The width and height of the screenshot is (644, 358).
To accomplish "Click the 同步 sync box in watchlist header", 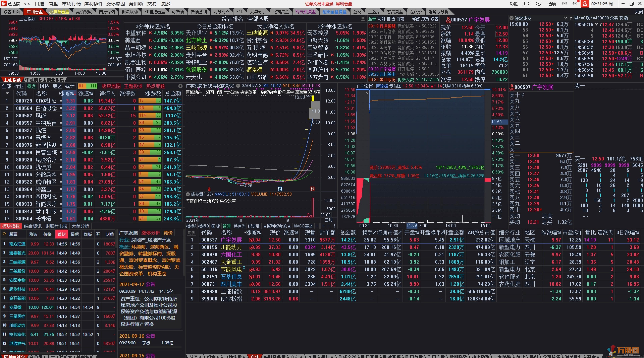I will (x=191, y=232).
